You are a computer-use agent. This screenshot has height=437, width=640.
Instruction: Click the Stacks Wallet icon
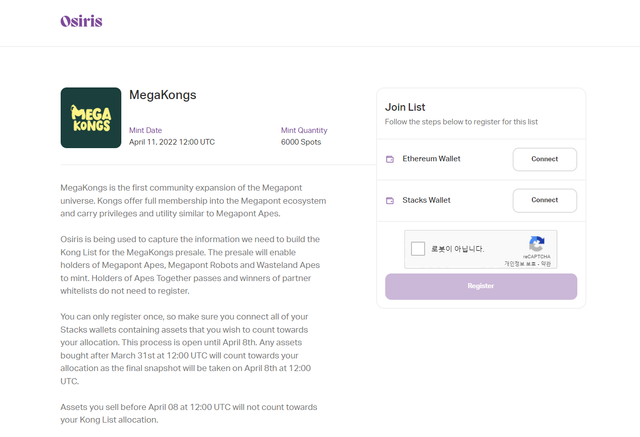(x=390, y=200)
